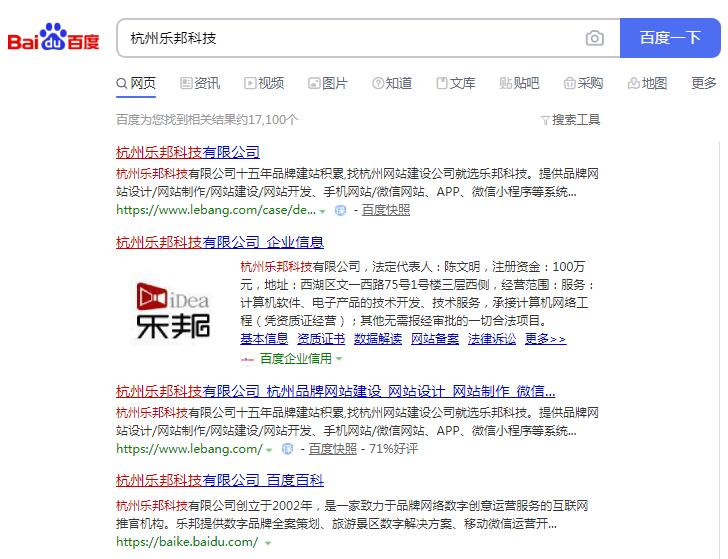Open the 知道 tab
Viewport: 728px width, 559px height.
[392, 84]
